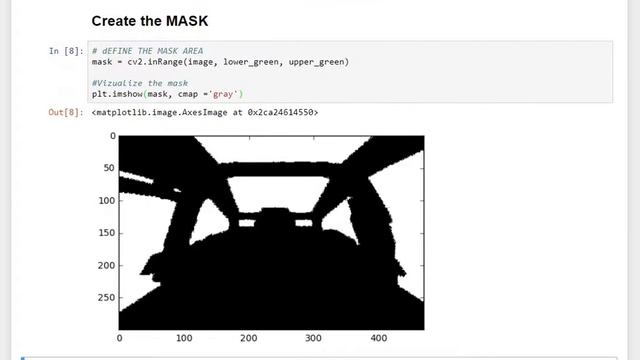
Task: Click the y-axis tick label 100
Action: click(107, 200)
